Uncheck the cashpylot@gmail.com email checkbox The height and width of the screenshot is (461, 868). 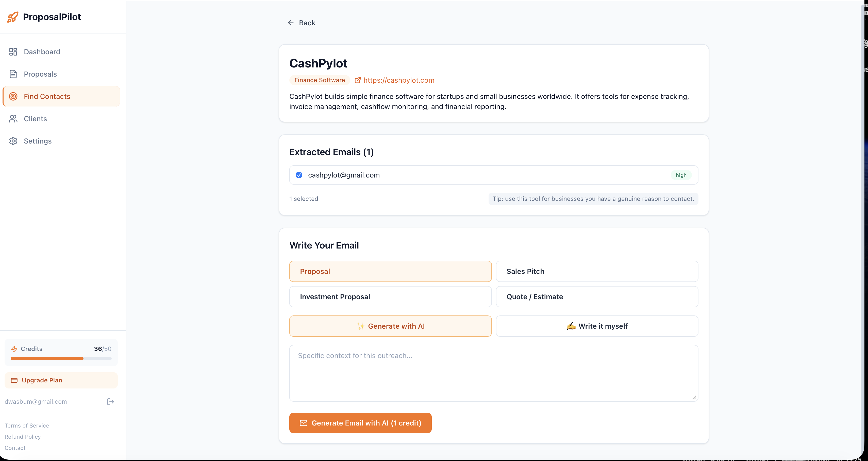[299, 175]
